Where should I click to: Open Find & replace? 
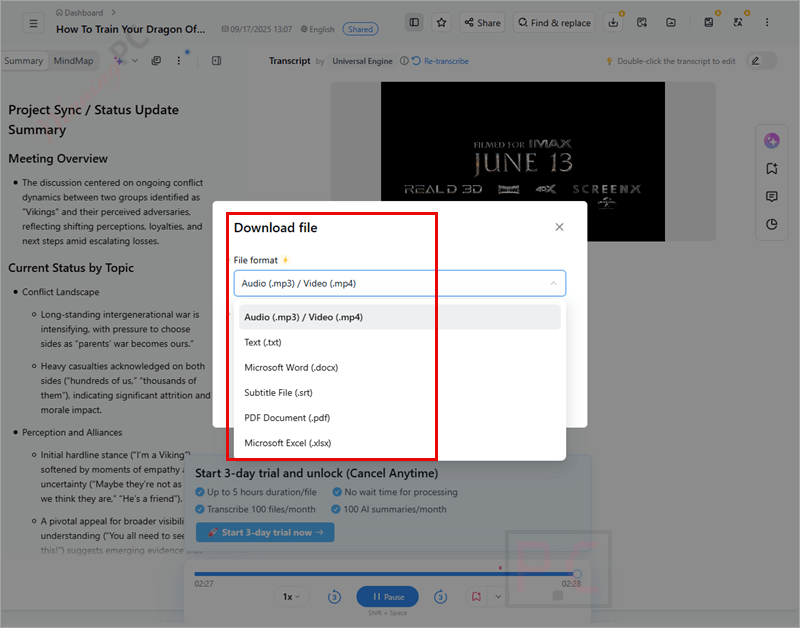point(554,22)
